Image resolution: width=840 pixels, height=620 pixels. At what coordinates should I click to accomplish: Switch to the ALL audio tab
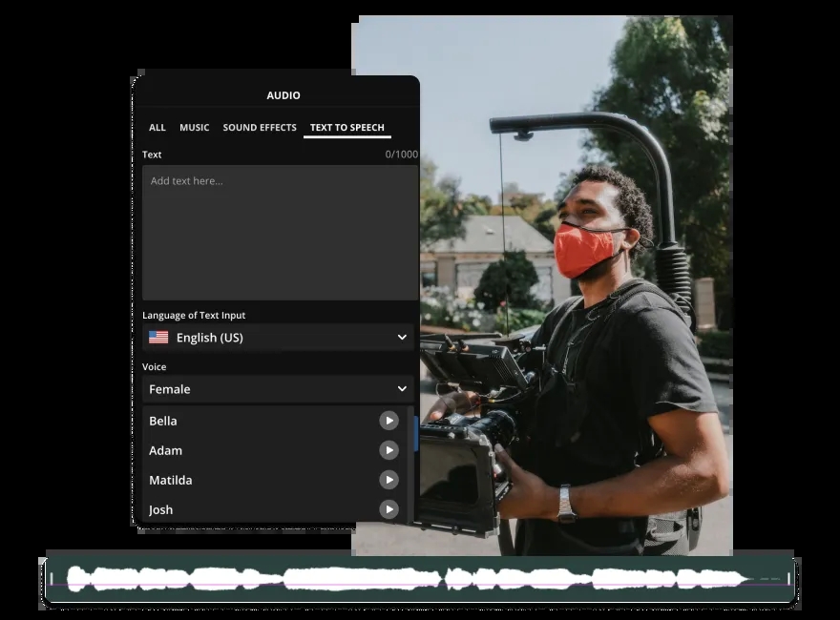tap(157, 128)
